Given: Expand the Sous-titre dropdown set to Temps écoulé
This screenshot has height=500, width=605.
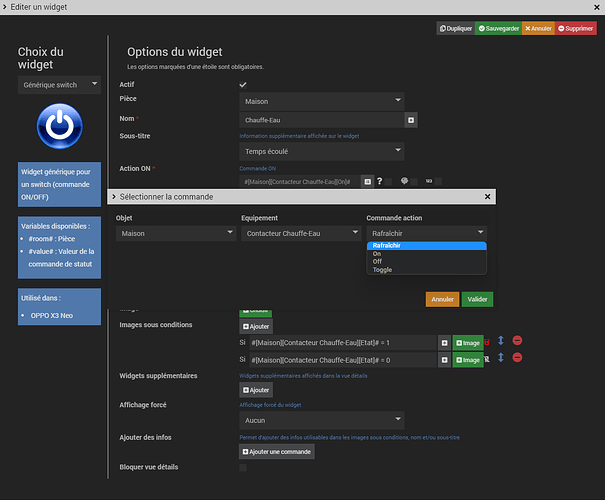Looking at the screenshot, I should point(321,151).
